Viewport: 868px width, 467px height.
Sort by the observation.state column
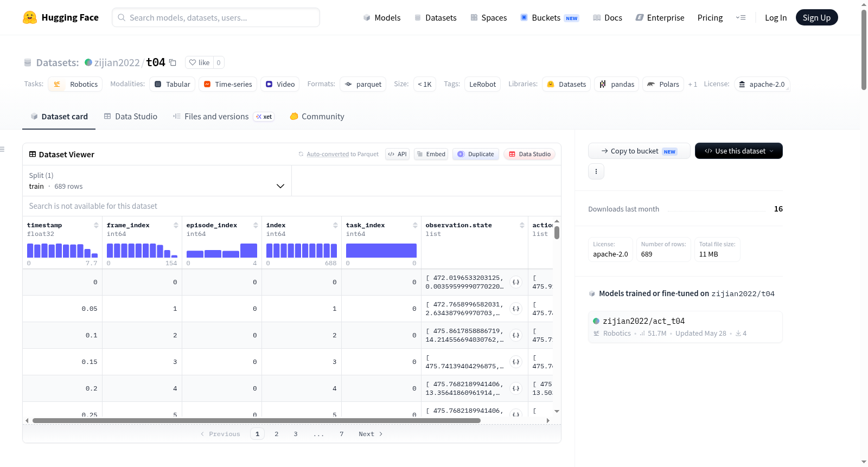[522, 225]
